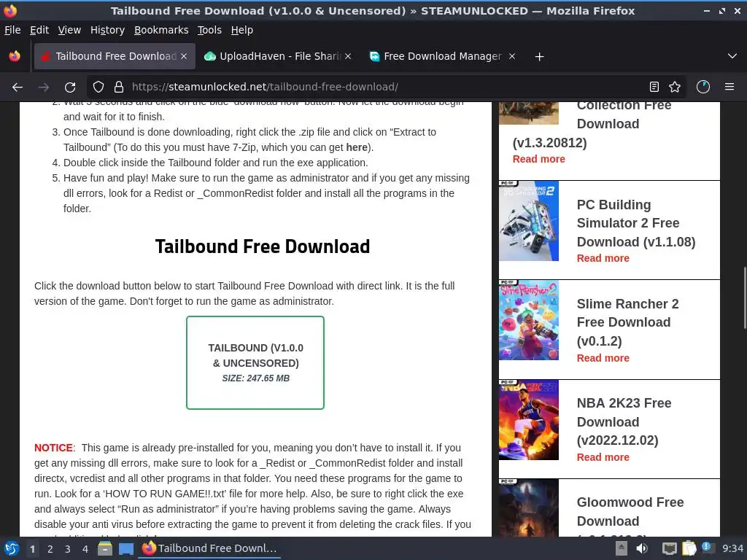This screenshot has width=747, height=560.
Task: Open the update notification tray icon
Action: [708, 548]
